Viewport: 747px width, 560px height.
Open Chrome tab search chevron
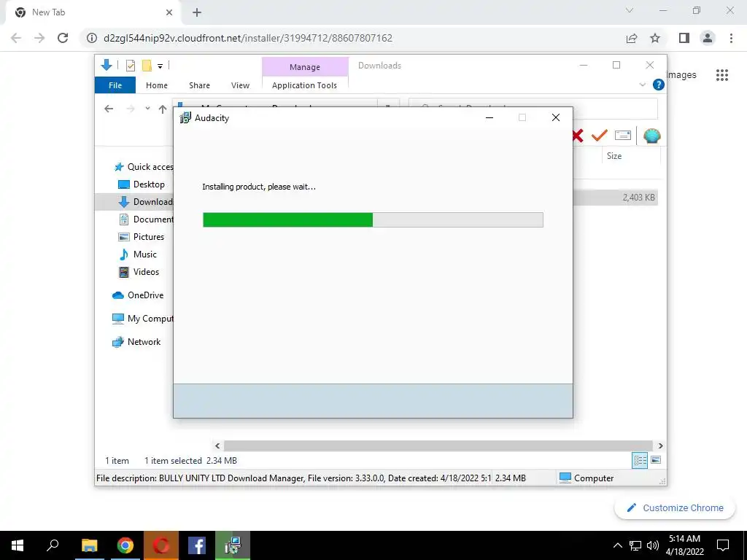click(x=630, y=10)
